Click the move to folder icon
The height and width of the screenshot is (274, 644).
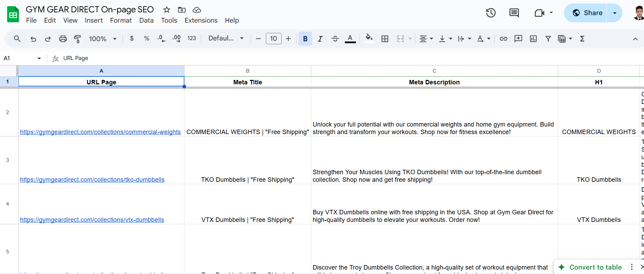(x=182, y=10)
